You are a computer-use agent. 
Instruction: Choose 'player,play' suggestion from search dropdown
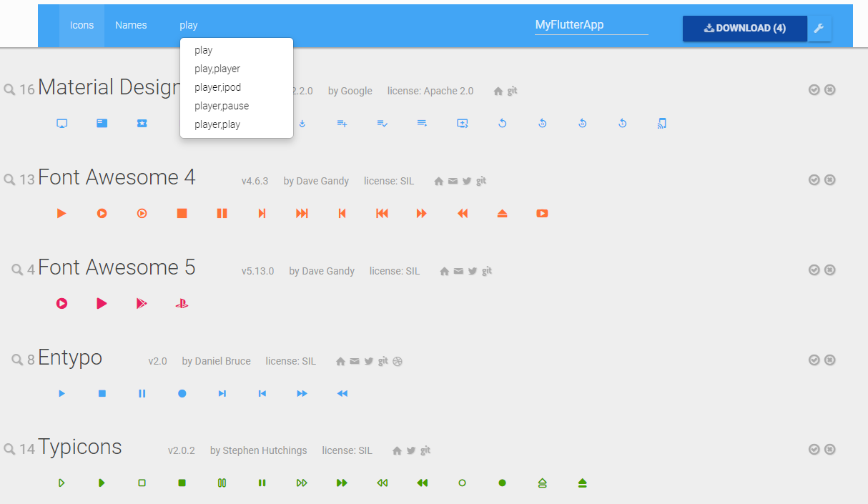point(237,124)
